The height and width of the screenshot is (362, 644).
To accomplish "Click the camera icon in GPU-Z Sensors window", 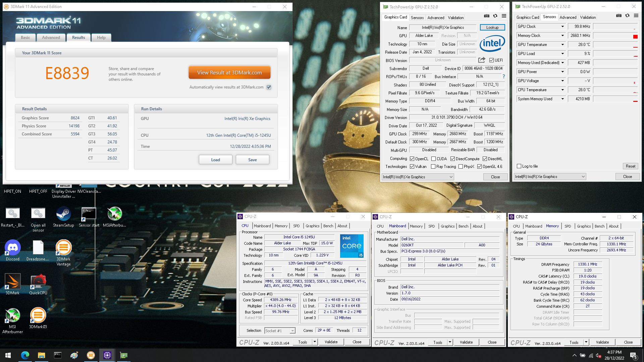I will click(619, 15).
